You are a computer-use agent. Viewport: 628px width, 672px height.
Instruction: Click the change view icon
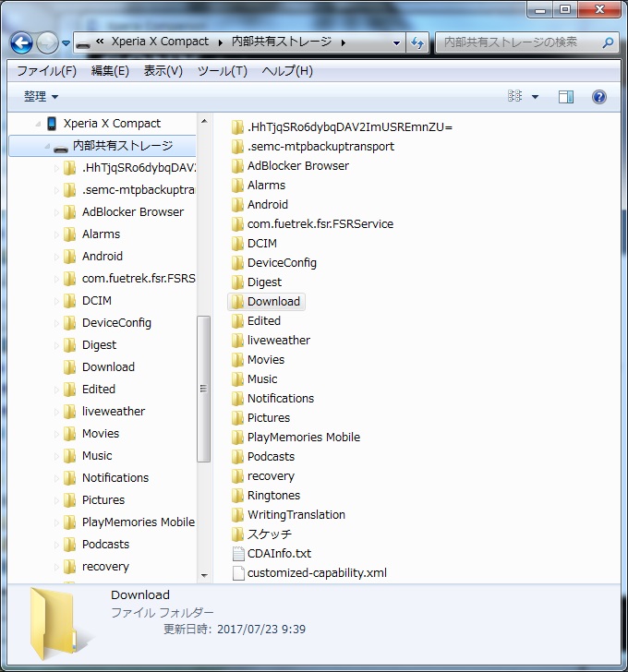[514, 96]
